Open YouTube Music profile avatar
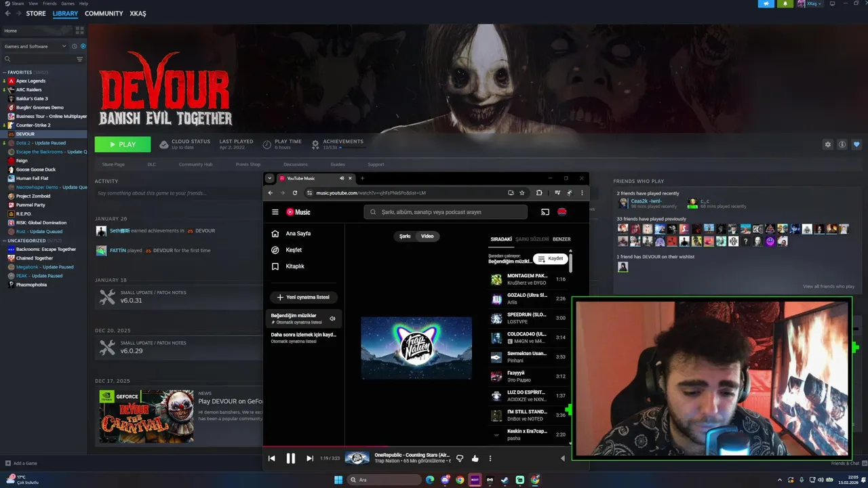Viewport: 868px width, 488px height. 561,212
